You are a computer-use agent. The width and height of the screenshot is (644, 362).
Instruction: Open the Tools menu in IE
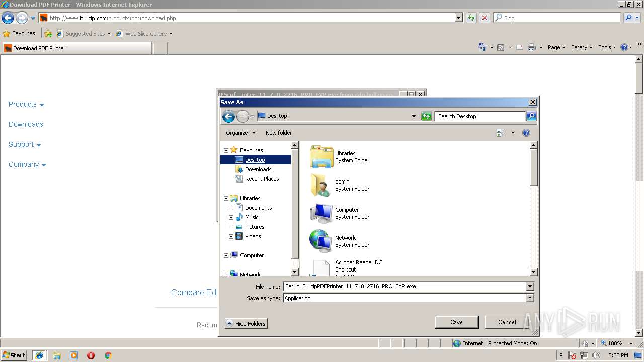607,47
